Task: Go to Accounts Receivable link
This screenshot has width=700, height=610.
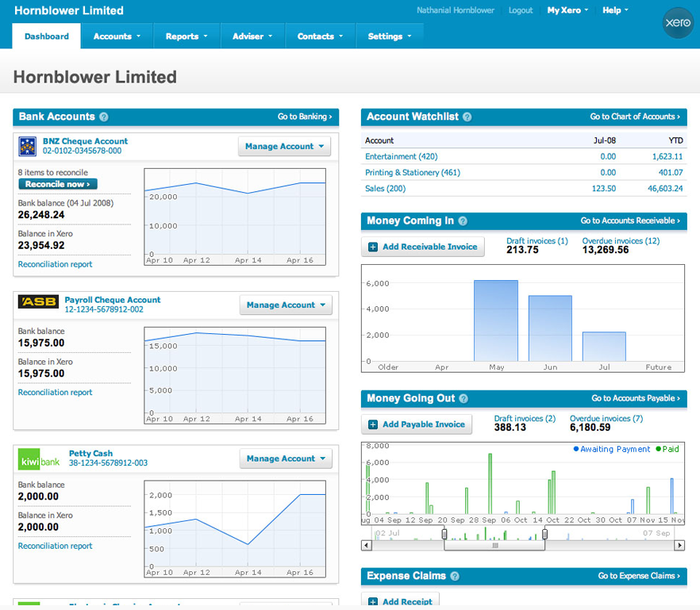Action: (630, 221)
